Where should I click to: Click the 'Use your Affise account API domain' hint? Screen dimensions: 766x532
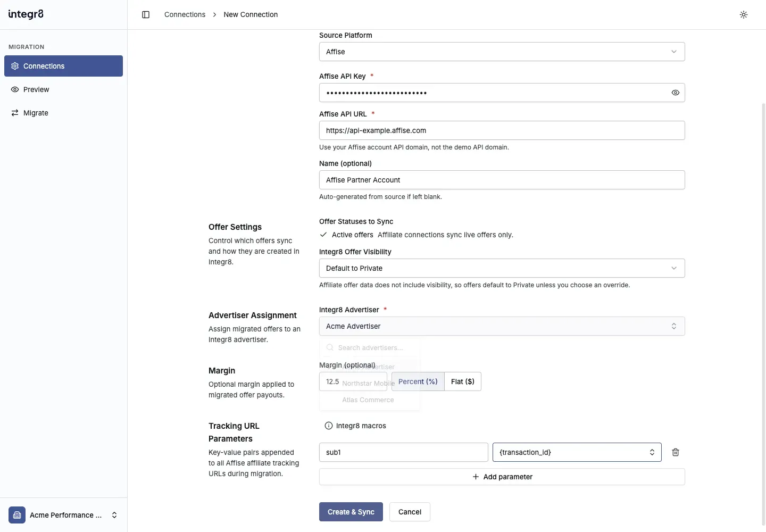[x=414, y=147]
